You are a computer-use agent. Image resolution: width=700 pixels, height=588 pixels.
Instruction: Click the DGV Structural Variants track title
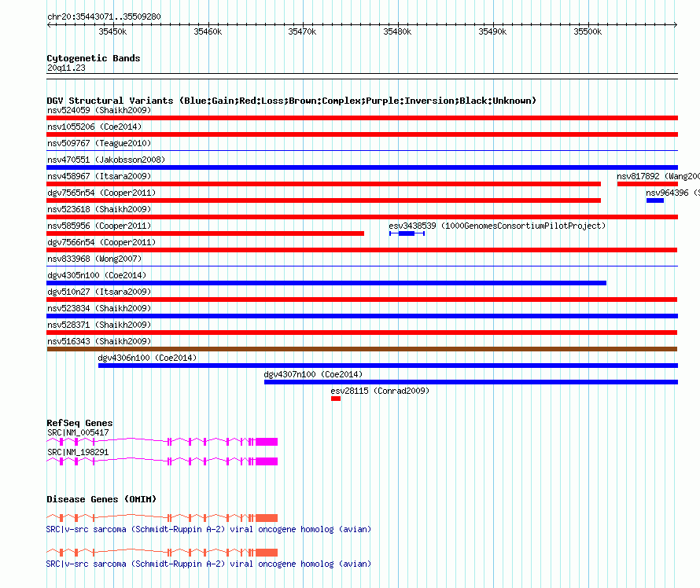tap(291, 101)
